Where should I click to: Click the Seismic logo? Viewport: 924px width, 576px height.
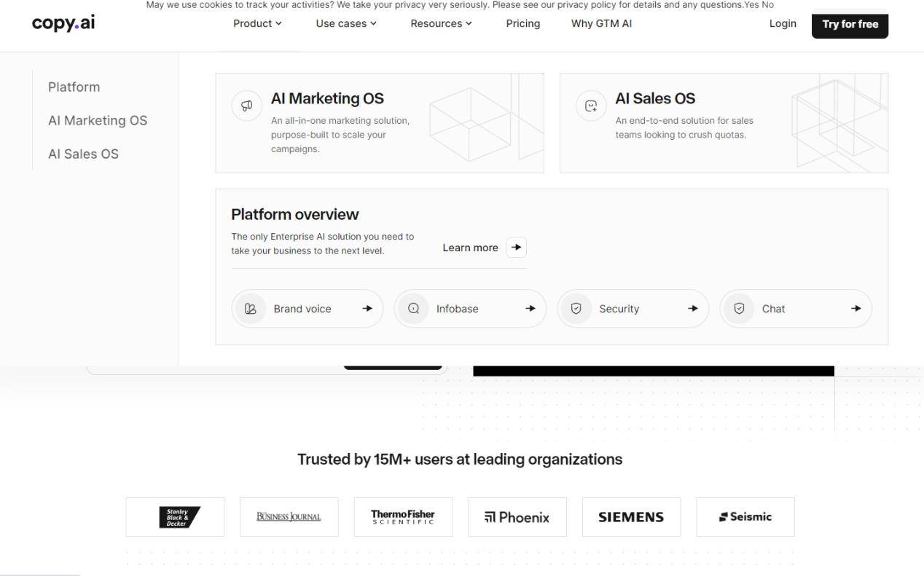(x=745, y=517)
